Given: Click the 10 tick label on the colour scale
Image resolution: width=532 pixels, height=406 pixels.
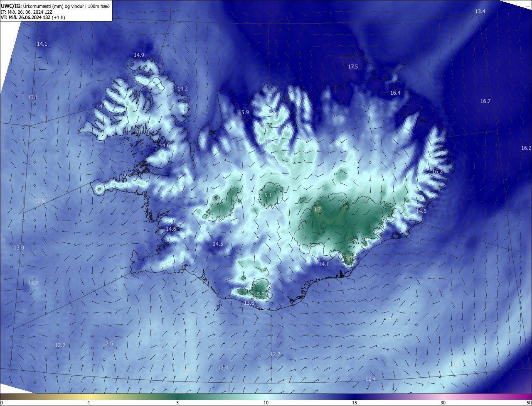Looking at the screenshot, I should 266,403.
